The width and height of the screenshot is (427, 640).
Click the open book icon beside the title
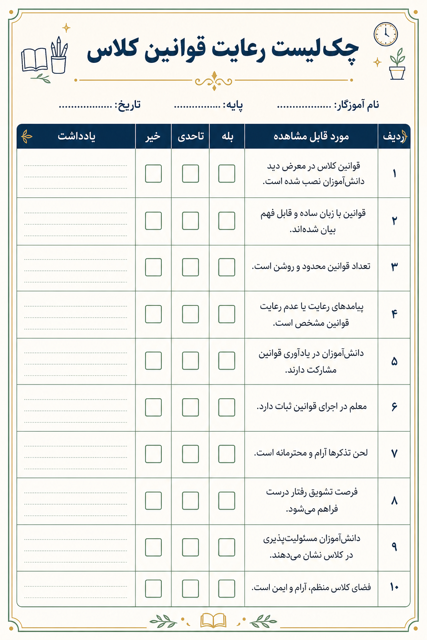(x=34, y=60)
